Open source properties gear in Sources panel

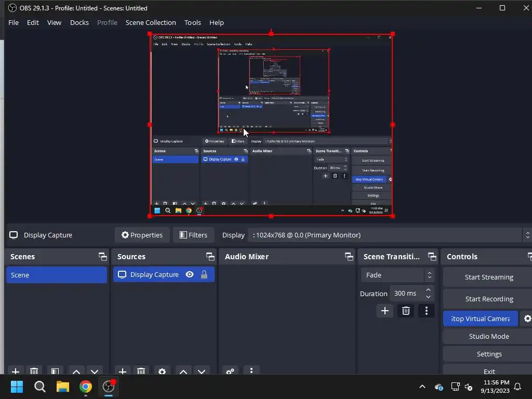point(162,371)
